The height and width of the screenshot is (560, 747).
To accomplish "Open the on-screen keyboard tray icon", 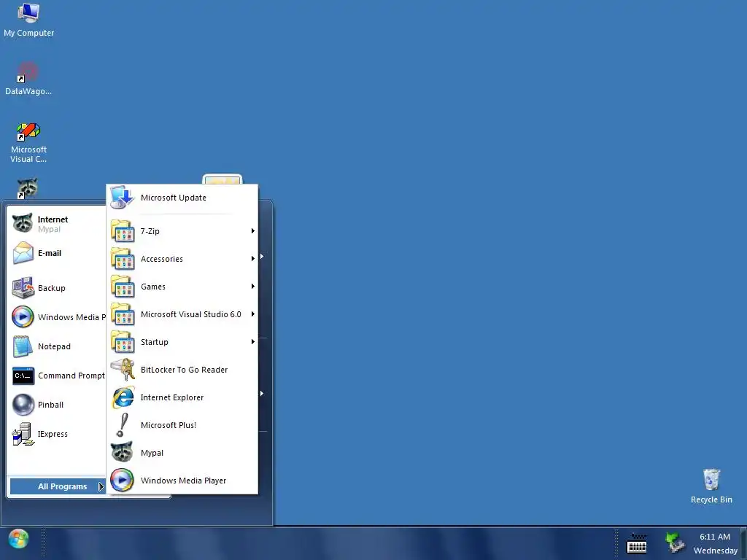I will tap(636, 542).
